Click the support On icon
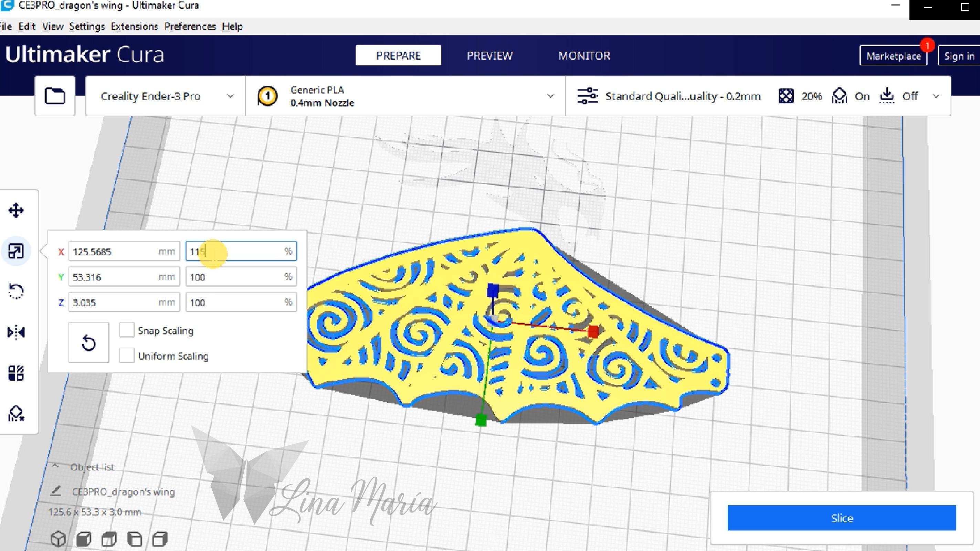Viewport: 980px width, 551px height. pos(839,96)
